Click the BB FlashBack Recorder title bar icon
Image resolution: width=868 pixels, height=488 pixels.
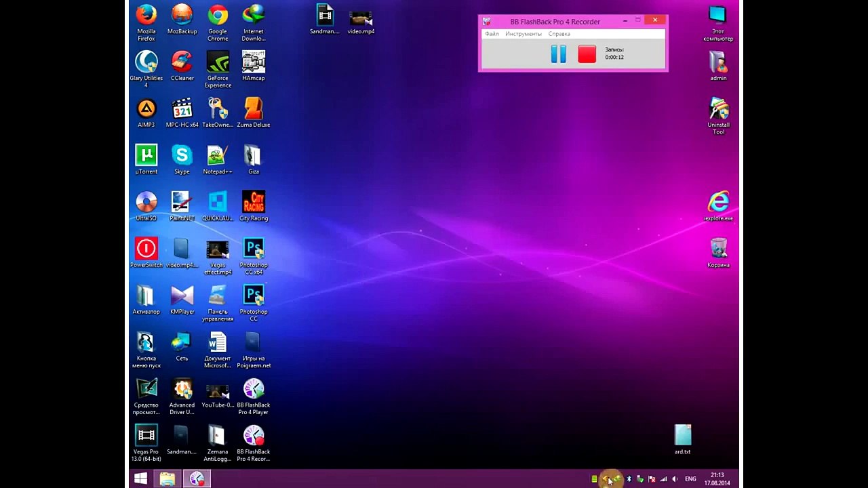pyautogui.click(x=487, y=22)
